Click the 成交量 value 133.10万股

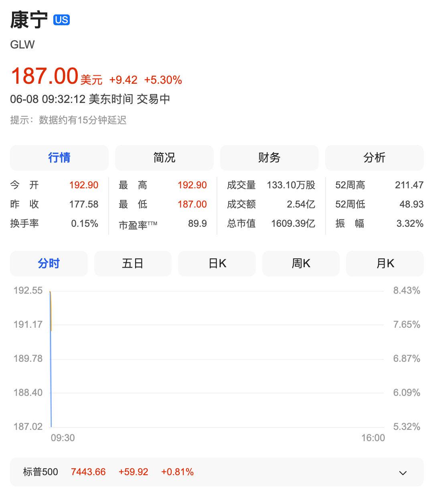tap(291, 185)
